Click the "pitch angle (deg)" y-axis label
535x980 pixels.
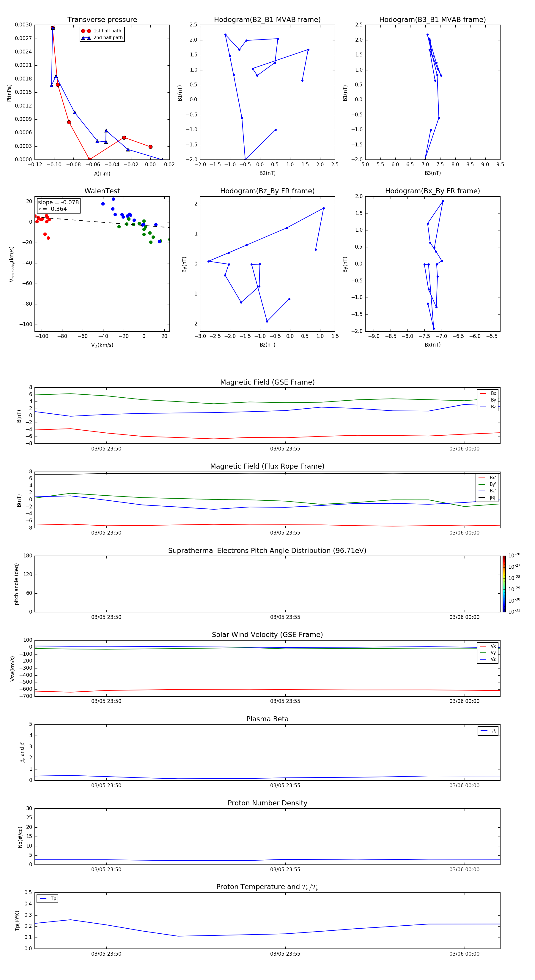pos(16,584)
